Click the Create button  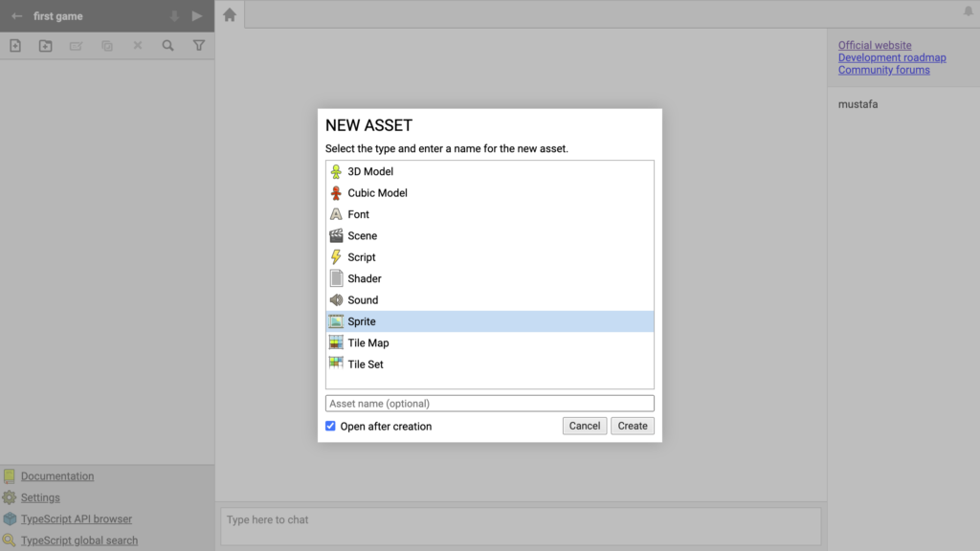(x=633, y=426)
